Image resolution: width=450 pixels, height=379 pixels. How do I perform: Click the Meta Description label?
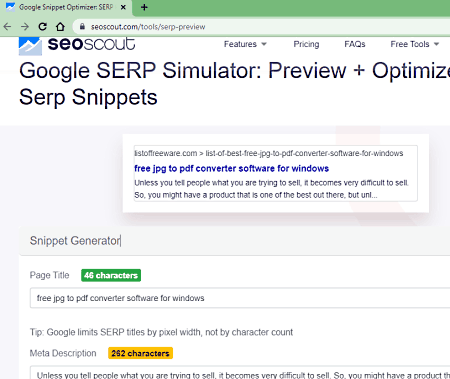(x=63, y=353)
